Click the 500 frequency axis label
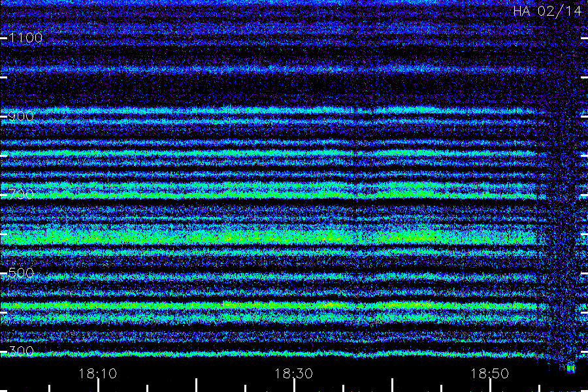This screenshot has width=588, height=392. (x=21, y=273)
